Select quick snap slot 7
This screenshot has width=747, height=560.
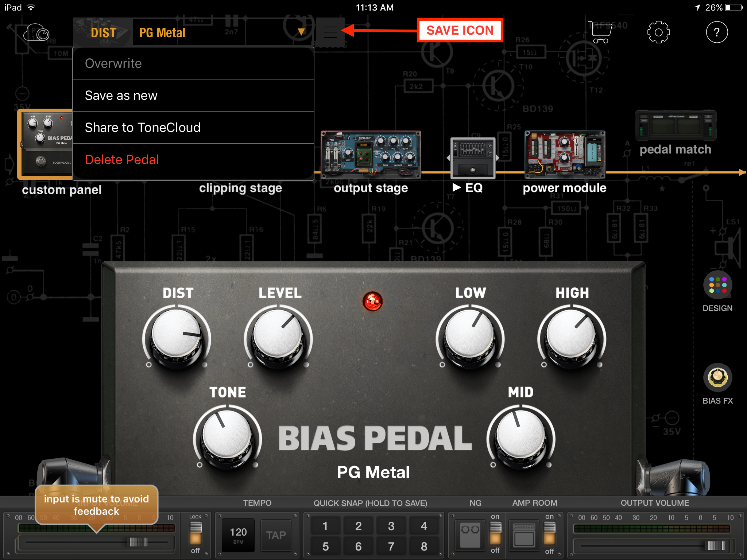click(x=391, y=546)
